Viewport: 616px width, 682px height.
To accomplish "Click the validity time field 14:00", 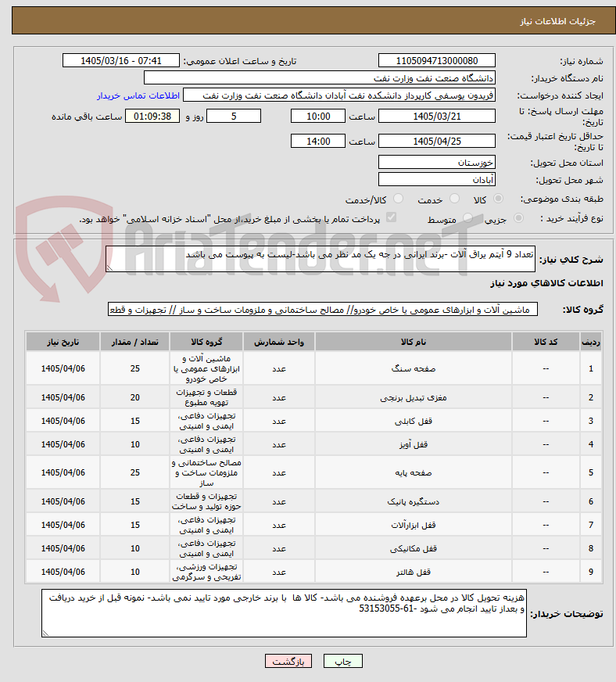I will tap(318, 142).
